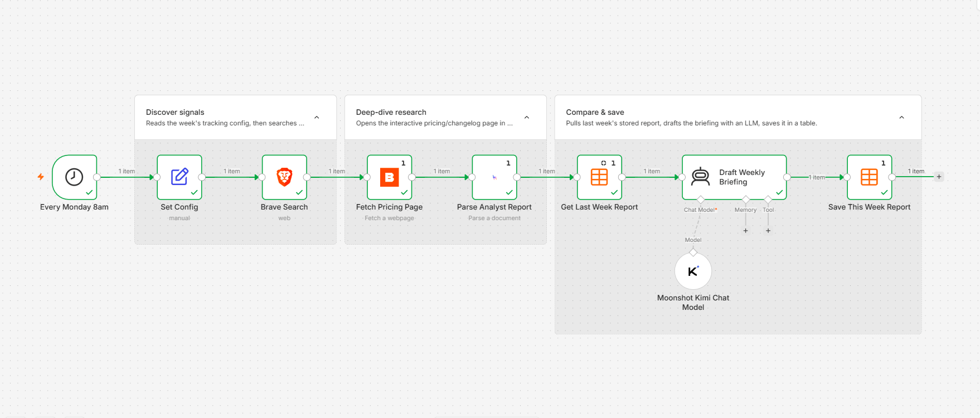Collapse the Compare & save group
Image resolution: width=980 pixels, height=418 pixels.
pyautogui.click(x=901, y=118)
